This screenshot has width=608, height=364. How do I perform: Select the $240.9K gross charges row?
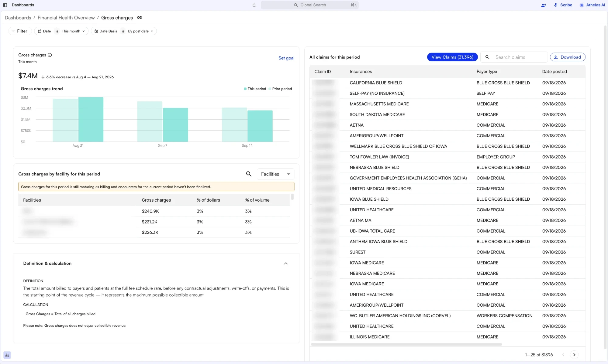[x=154, y=211]
